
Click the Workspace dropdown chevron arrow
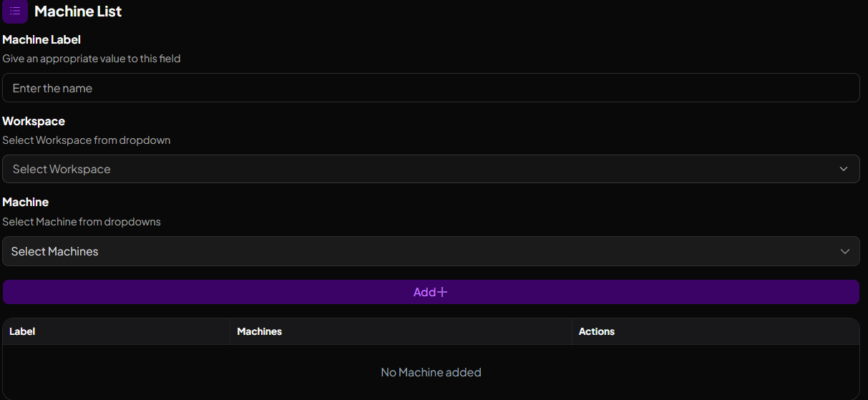844,169
